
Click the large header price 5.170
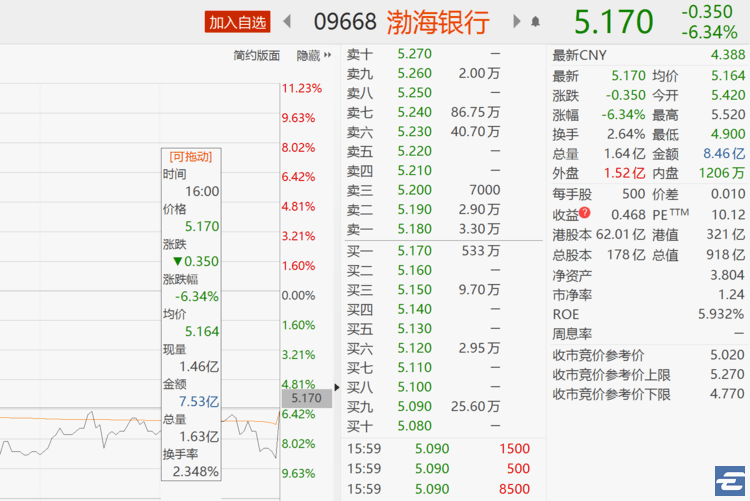(x=613, y=22)
